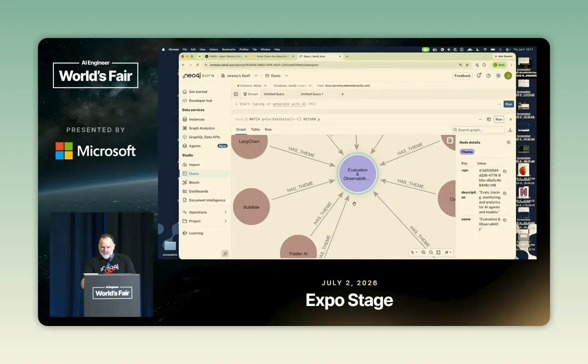This screenshot has width=588, height=364.
Task: Open the notifications bell in Aura header
Action: click(x=478, y=76)
